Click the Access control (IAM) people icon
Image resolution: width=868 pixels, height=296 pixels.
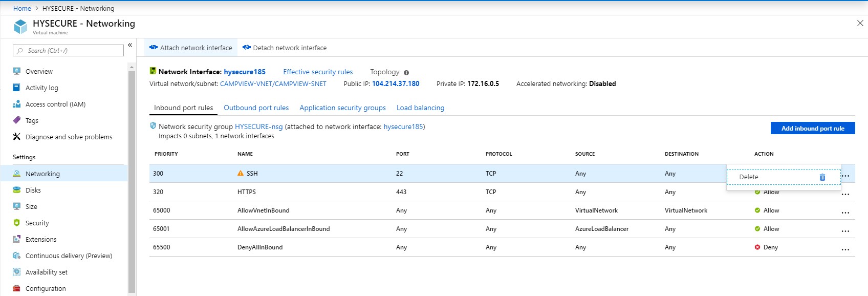point(17,104)
